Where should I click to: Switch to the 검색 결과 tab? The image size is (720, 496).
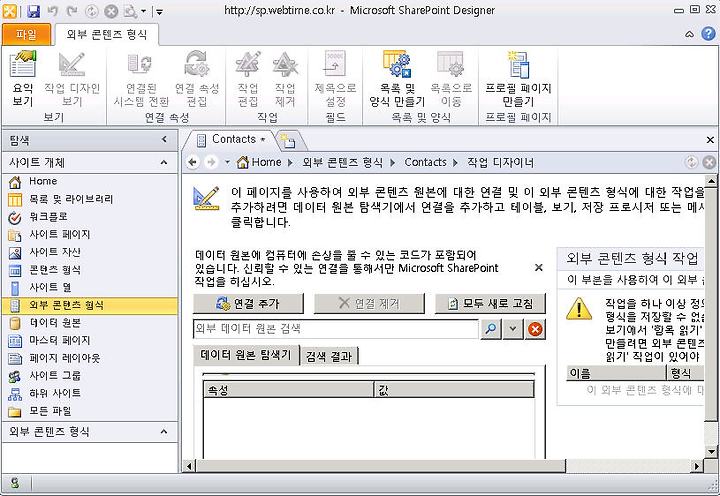329,356
